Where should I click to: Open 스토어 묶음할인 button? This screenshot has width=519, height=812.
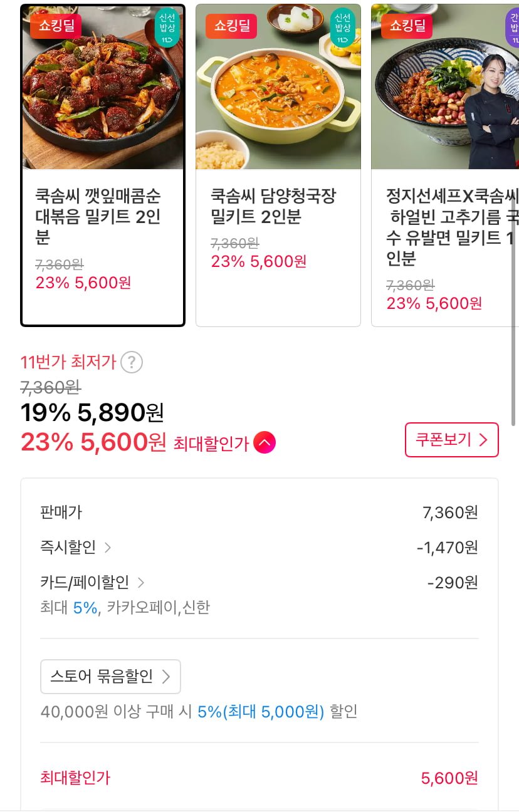click(110, 677)
